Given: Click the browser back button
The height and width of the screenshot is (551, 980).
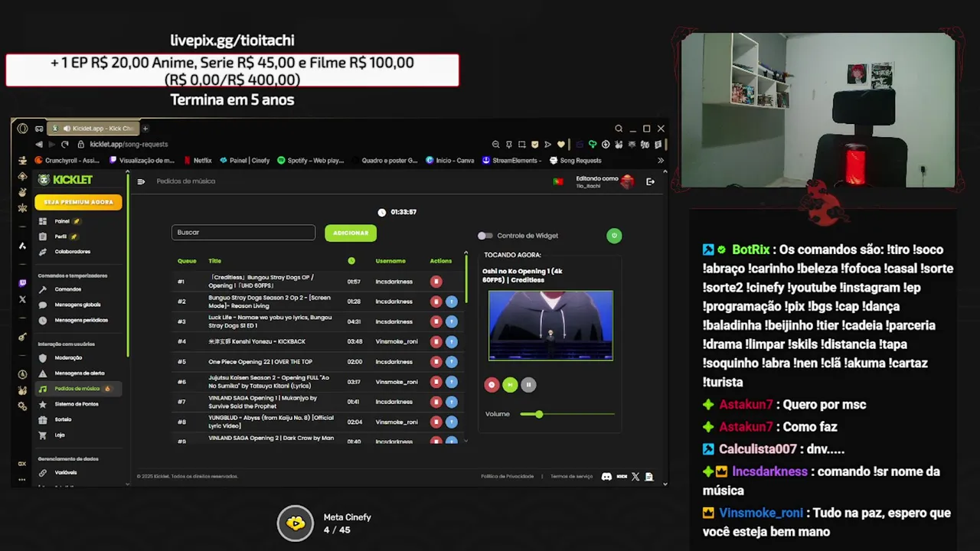Looking at the screenshot, I should (x=39, y=144).
